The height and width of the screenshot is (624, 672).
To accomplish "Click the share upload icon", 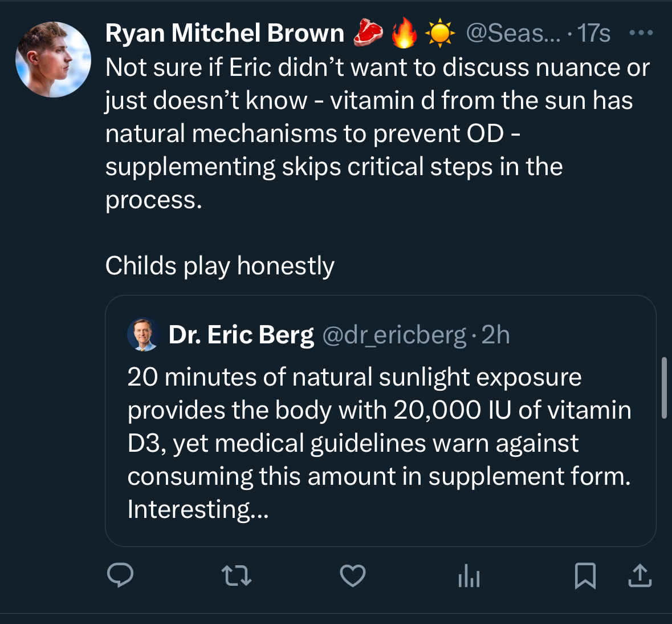I will click(639, 577).
